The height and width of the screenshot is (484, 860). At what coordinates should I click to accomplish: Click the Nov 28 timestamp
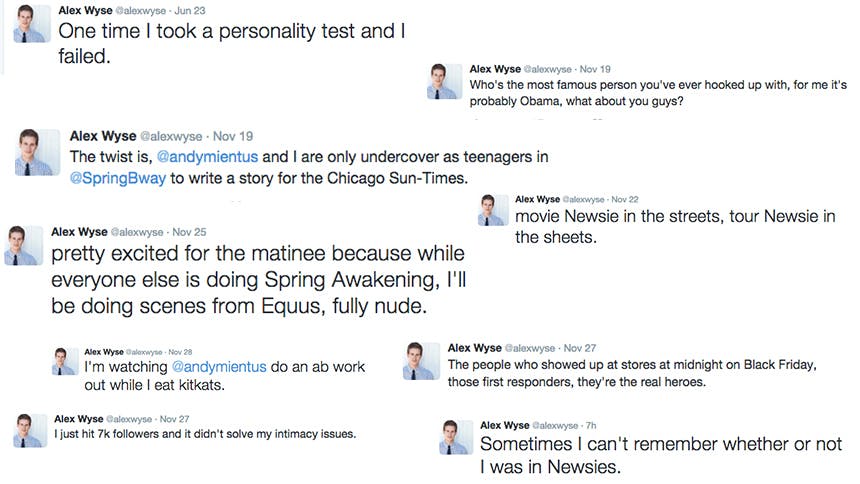[180, 352]
